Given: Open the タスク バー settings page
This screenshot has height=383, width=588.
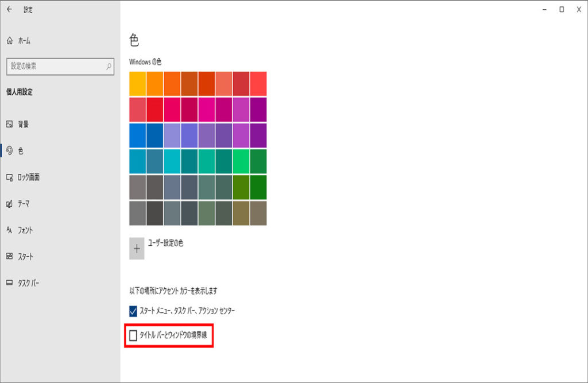Looking at the screenshot, I should (29, 283).
